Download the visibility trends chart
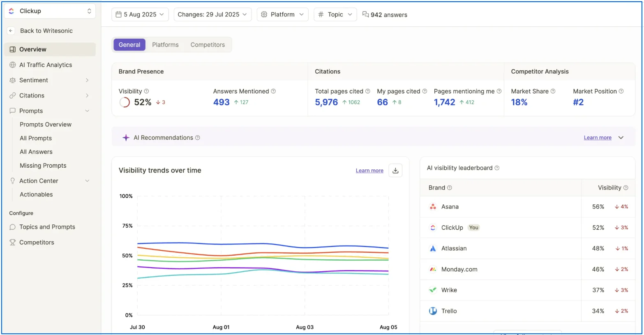 tap(395, 171)
